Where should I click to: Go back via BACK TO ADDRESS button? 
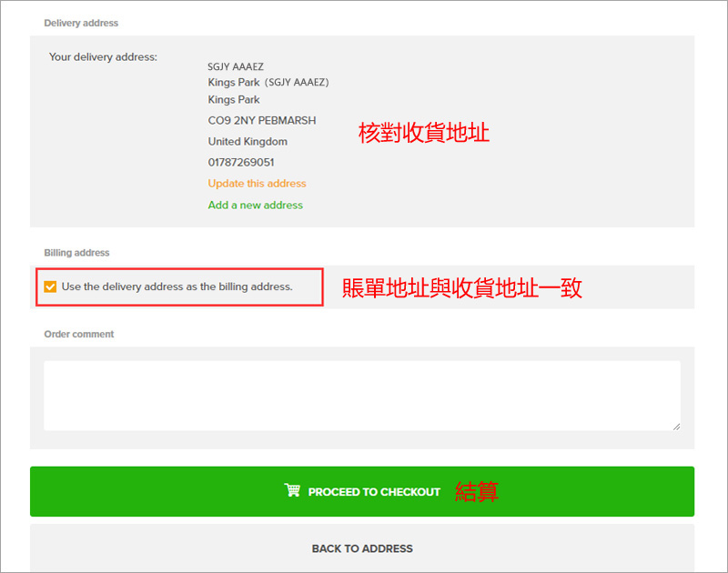click(x=362, y=548)
